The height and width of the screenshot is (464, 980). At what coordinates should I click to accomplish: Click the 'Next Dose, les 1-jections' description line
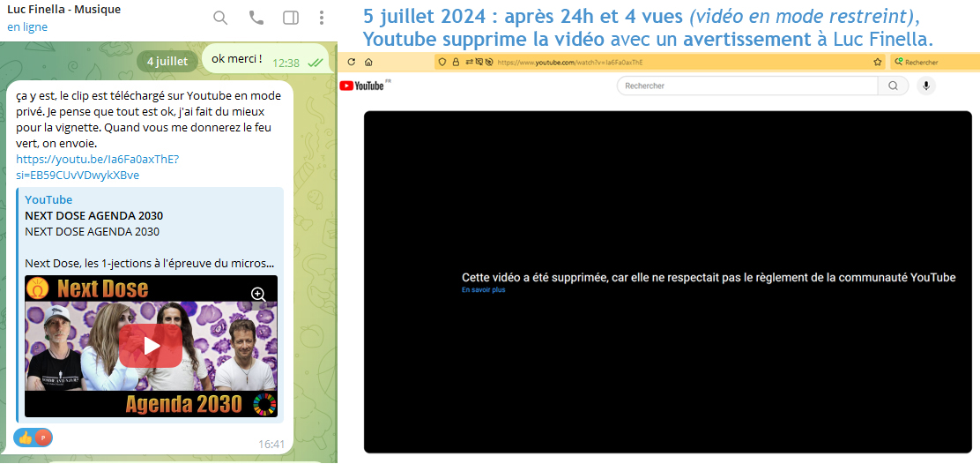click(149, 264)
